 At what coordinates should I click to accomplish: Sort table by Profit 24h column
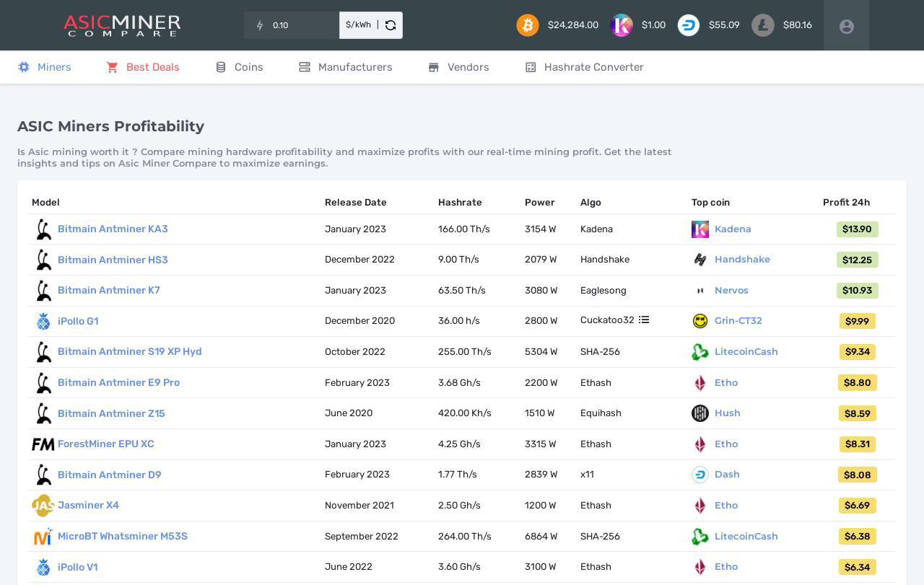coord(846,203)
